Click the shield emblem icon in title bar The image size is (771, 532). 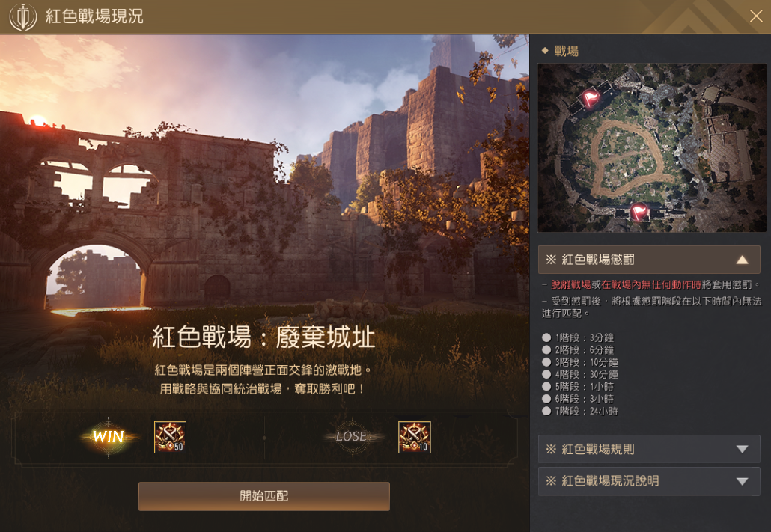pos(23,17)
